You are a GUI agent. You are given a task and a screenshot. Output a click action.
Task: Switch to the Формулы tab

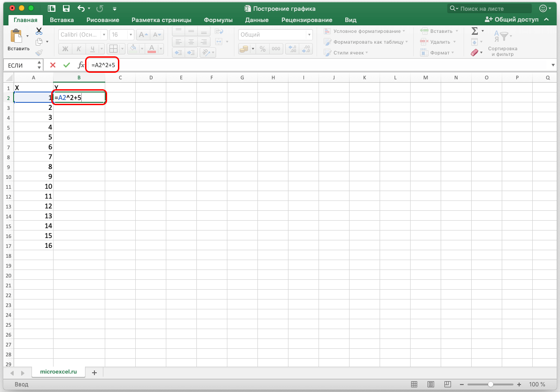click(x=218, y=20)
